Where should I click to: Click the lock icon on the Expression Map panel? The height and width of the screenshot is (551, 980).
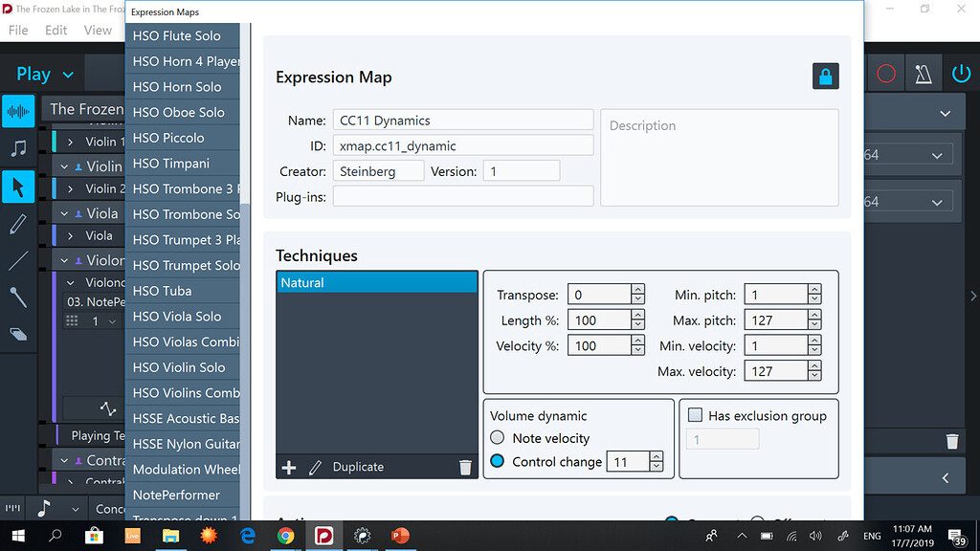[x=825, y=76]
